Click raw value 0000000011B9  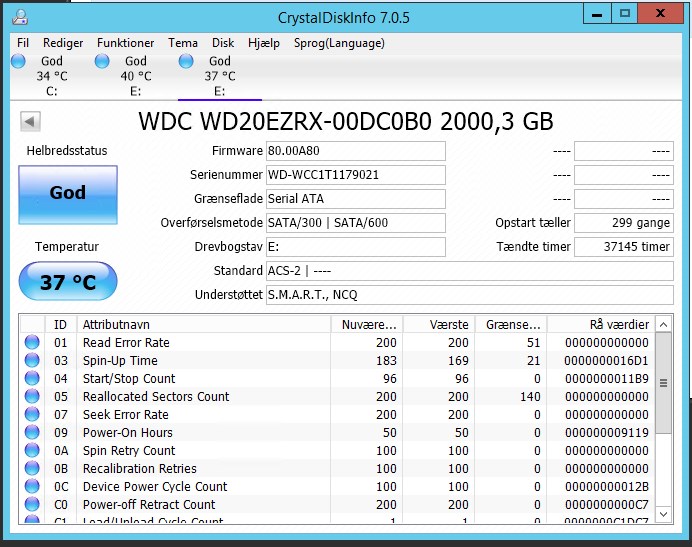tap(606, 378)
